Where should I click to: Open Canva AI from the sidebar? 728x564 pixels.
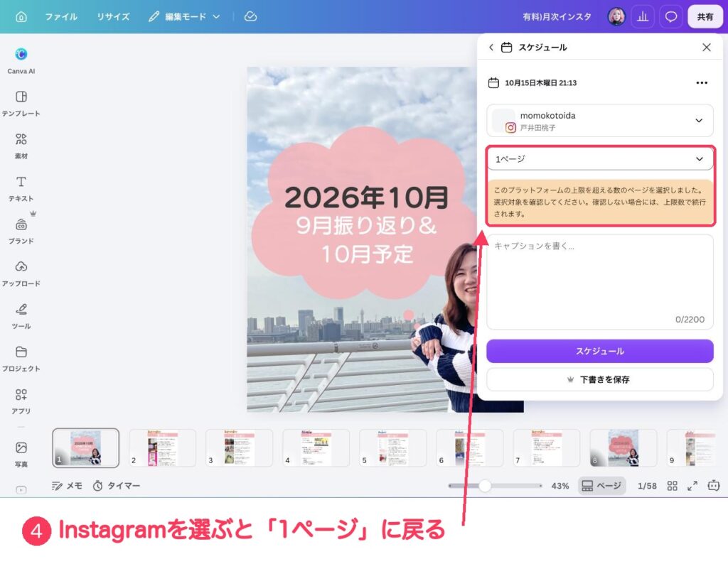21,61
